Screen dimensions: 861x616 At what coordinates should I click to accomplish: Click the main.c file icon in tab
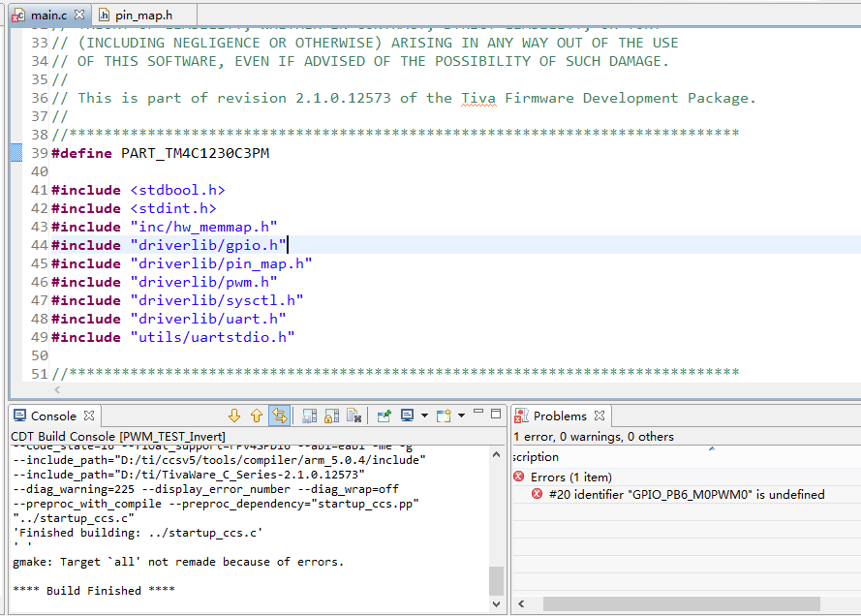(19, 15)
